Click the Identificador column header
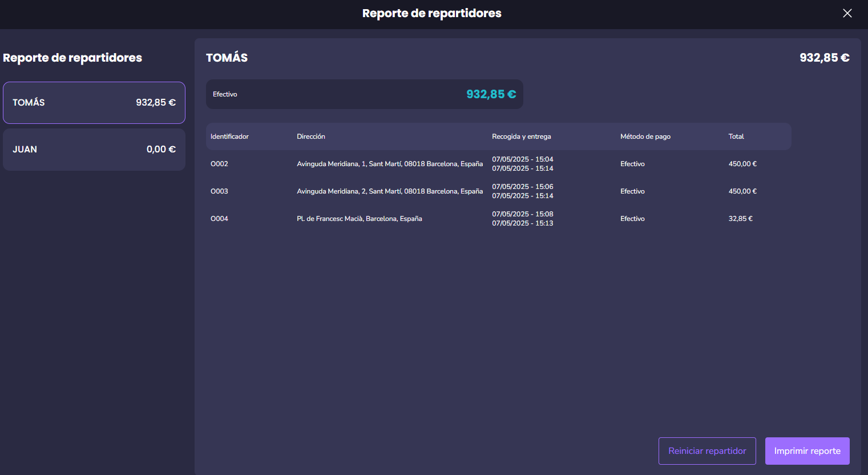The image size is (868, 475). pyautogui.click(x=229, y=136)
